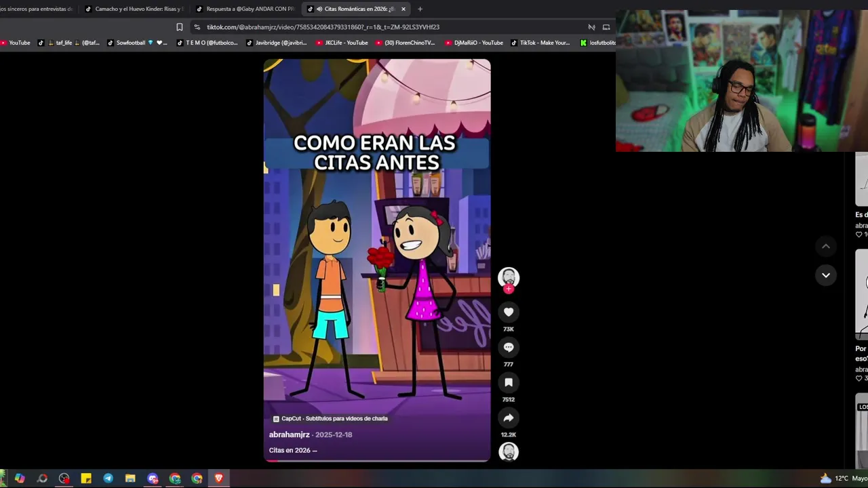Image resolution: width=868 pixels, height=488 pixels.
Task: Open Copilot from the taskbar
Action: pos(20,479)
